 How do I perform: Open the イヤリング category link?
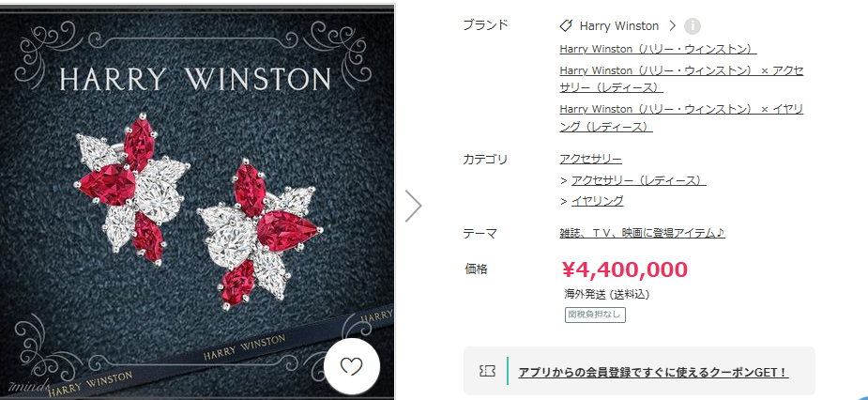598,201
